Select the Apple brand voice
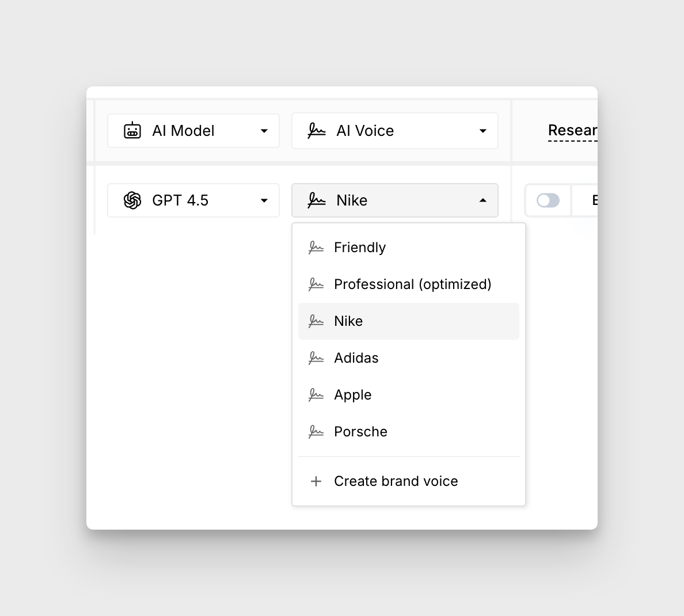The height and width of the screenshot is (616, 684). click(x=352, y=395)
